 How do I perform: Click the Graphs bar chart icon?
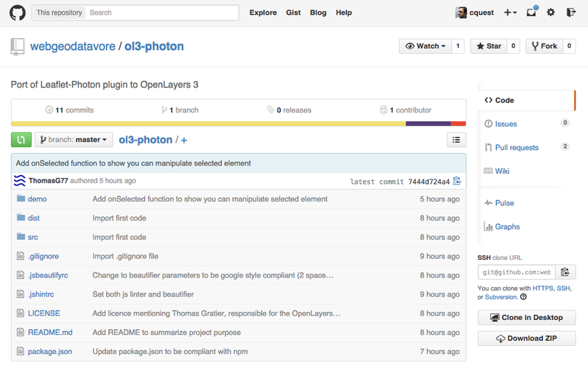pyautogui.click(x=488, y=227)
